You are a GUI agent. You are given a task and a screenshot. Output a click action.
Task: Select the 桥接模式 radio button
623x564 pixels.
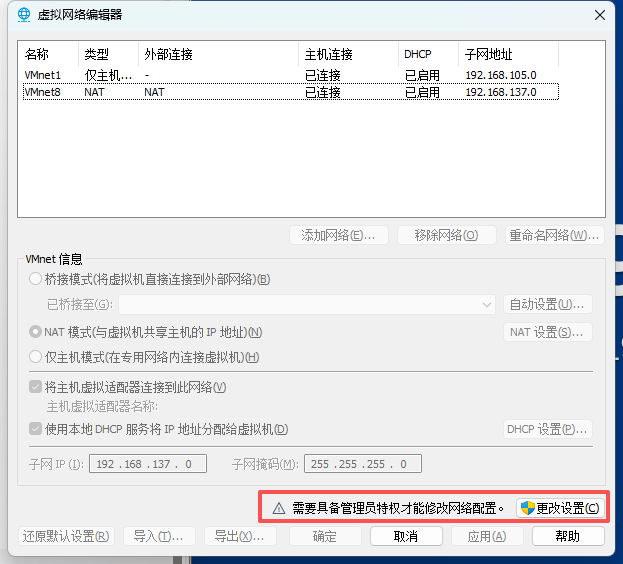[35, 279]
